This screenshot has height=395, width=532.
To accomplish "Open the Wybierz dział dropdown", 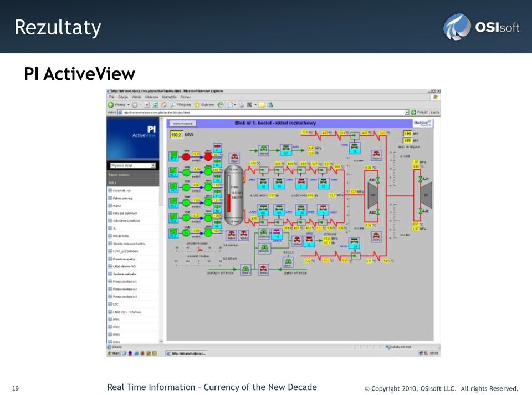I will coord(132,165).
